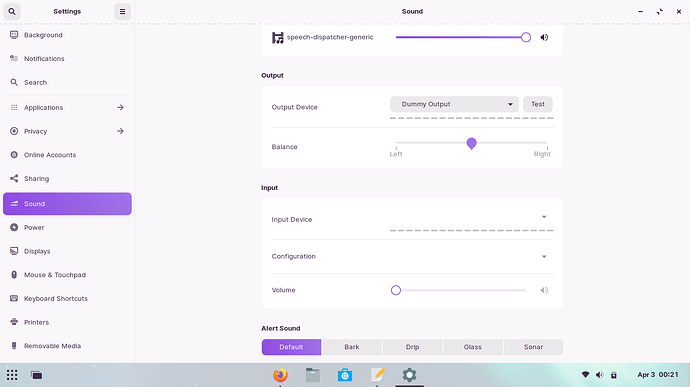Open Keyboard Shortcuts settings

[x=67, y=299]
